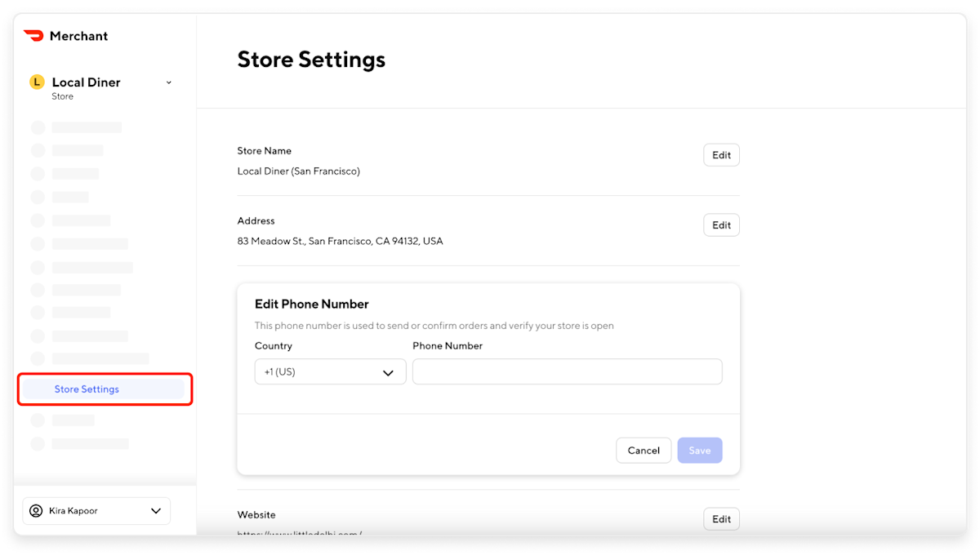Open the Country code dropdown

coord(330,371)
